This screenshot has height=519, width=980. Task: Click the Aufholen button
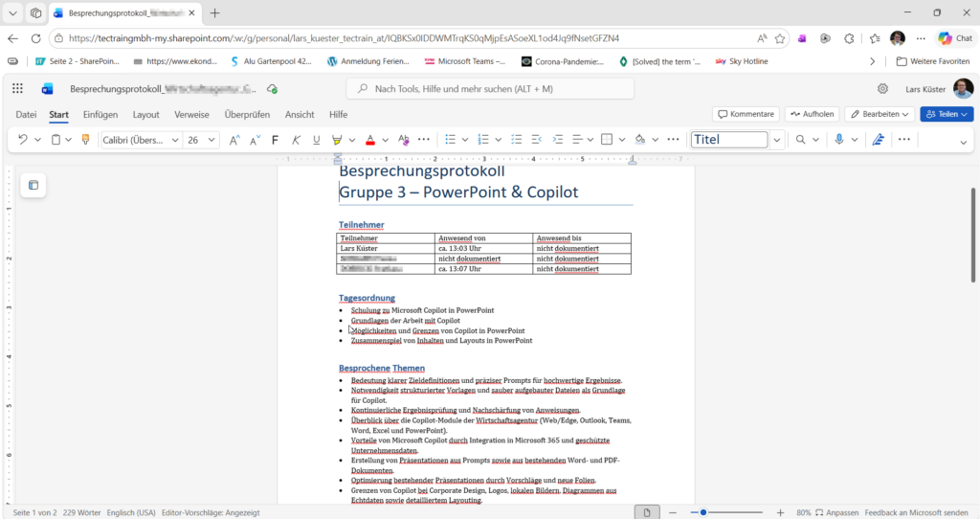(812, 115)
